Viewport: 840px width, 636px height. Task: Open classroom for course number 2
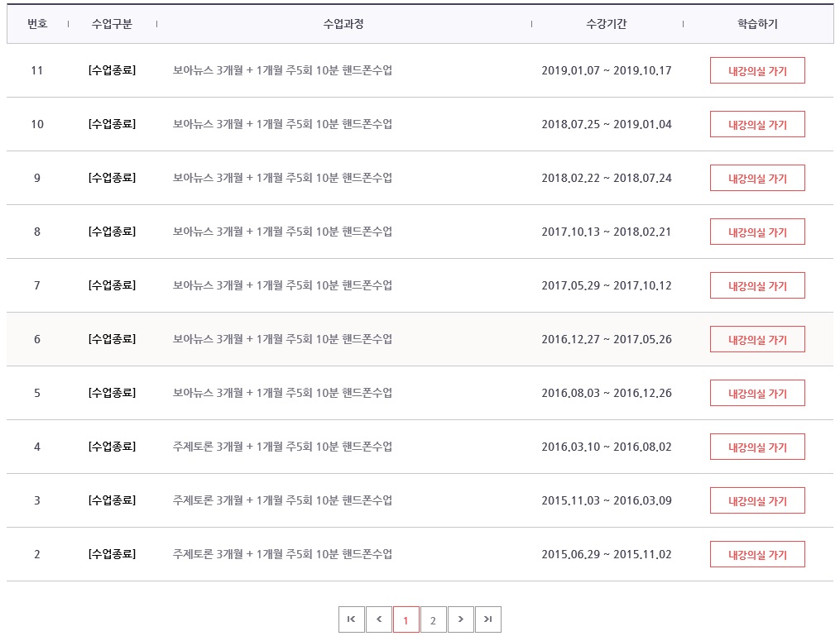coord(757,554)
